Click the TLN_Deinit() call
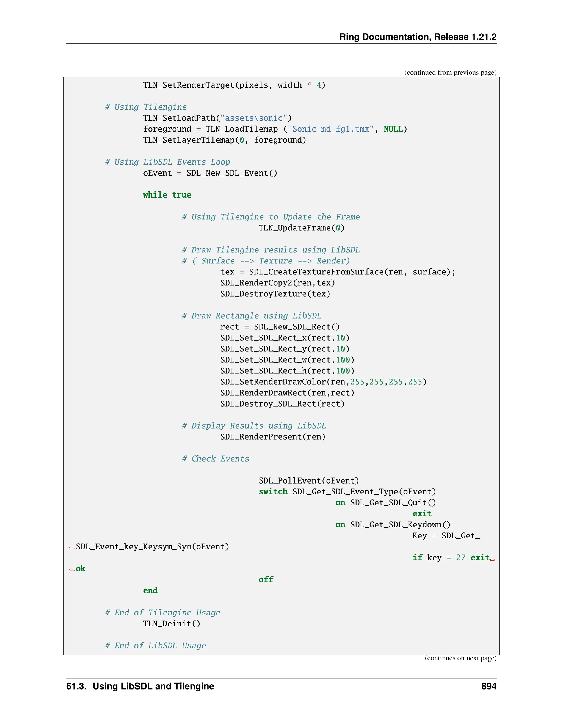Image resolution: width=563 pixels, height=728 pixels. pyautogui.click(x=172, y=624)
